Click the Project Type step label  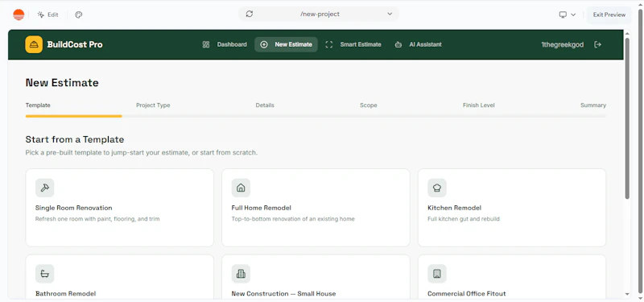tap(153, 105)
